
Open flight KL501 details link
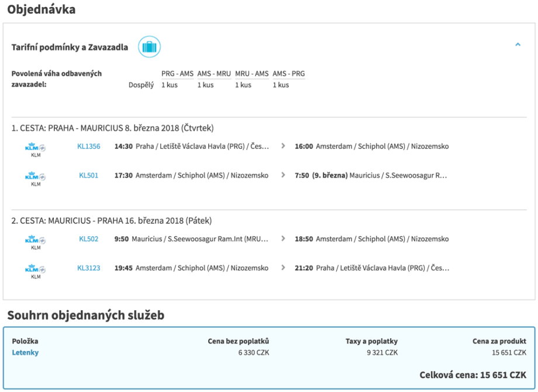[x=89, y=175]
